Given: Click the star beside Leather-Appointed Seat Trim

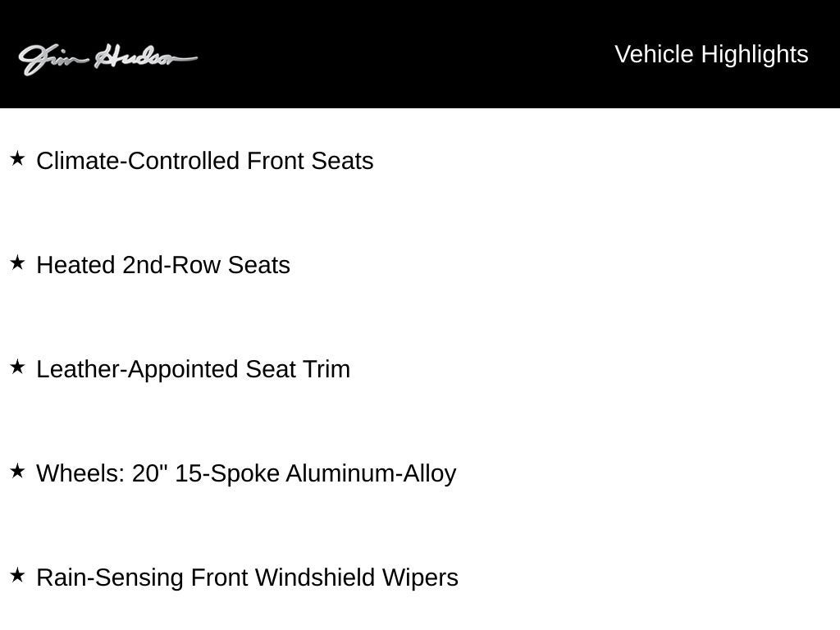Looking at the screenshot, I should (x=18, y=367).
